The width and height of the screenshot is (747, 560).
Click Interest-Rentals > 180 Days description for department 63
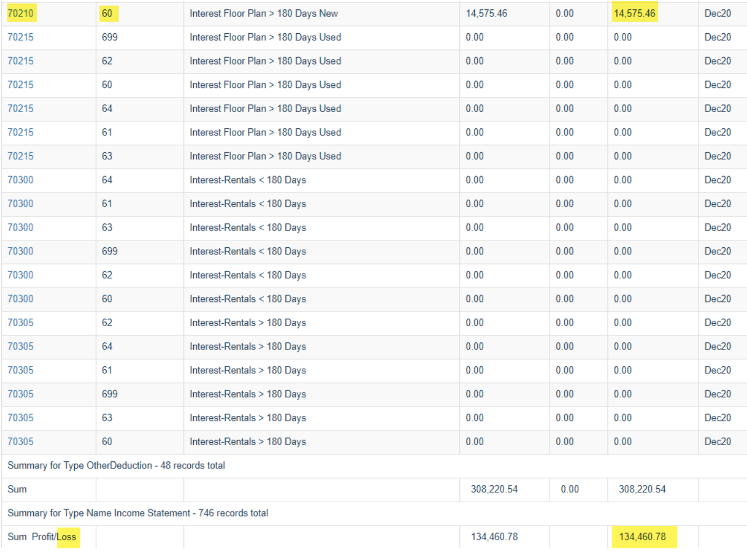click(x=248, y=418)
